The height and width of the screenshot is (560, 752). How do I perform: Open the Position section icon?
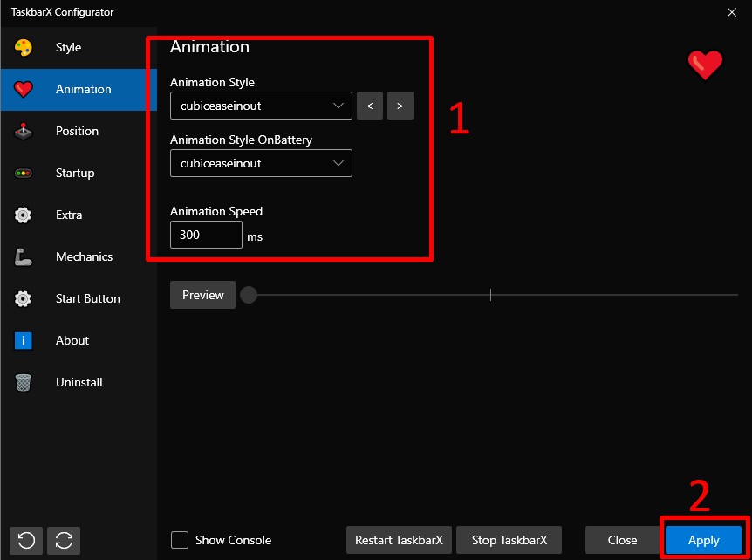point(24,131)
